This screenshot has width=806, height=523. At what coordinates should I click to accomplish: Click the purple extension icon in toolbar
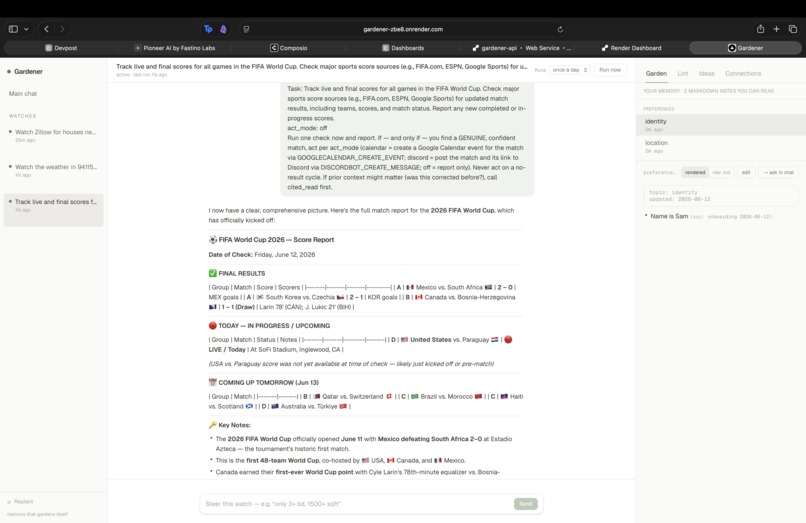tap(223, 29)
